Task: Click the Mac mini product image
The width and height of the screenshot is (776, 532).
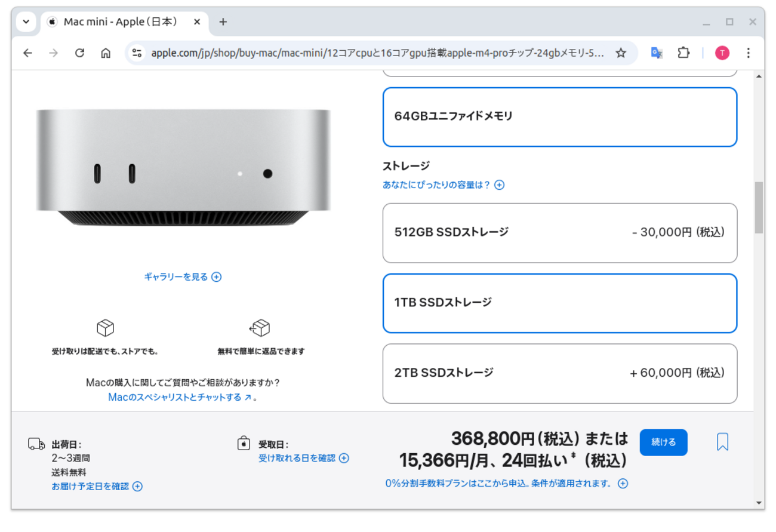Action: point(183,167)
